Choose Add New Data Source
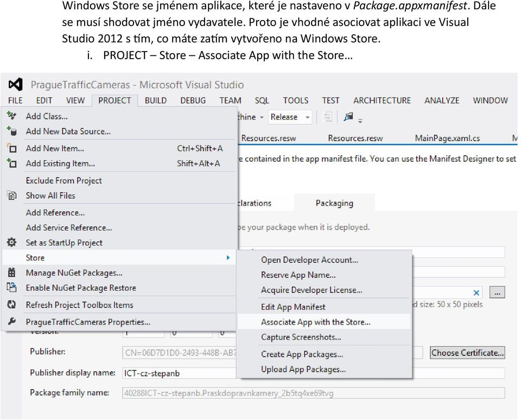The image size is (521, 420). pos(119,131)
